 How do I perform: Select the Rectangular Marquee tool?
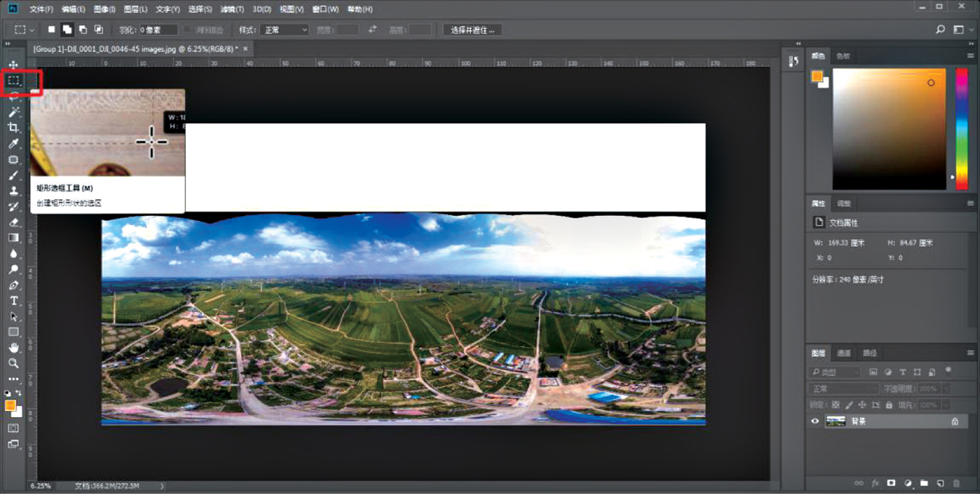[x=14, y=81]
